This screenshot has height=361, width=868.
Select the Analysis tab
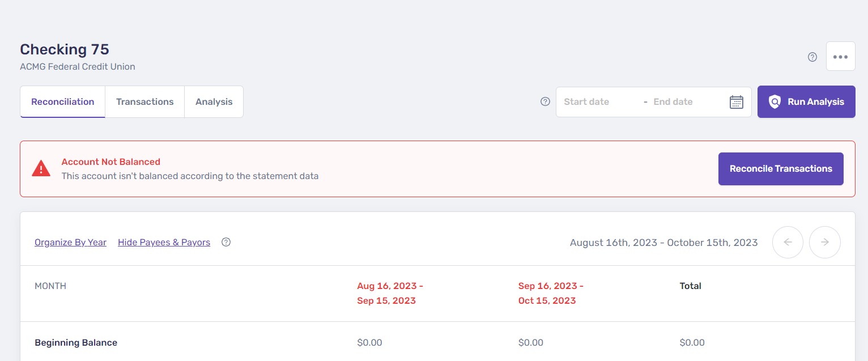click(x=214, y=102)
